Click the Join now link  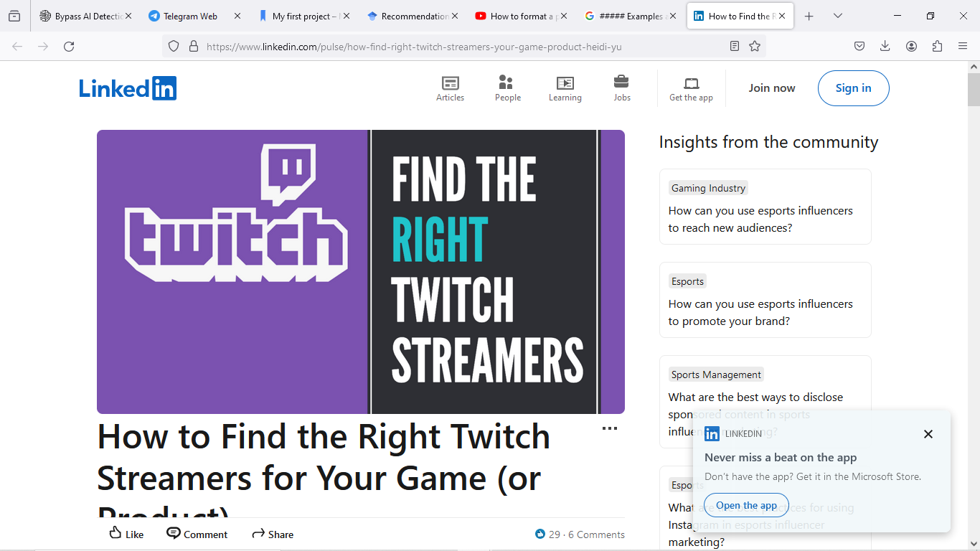coord(772,88)
